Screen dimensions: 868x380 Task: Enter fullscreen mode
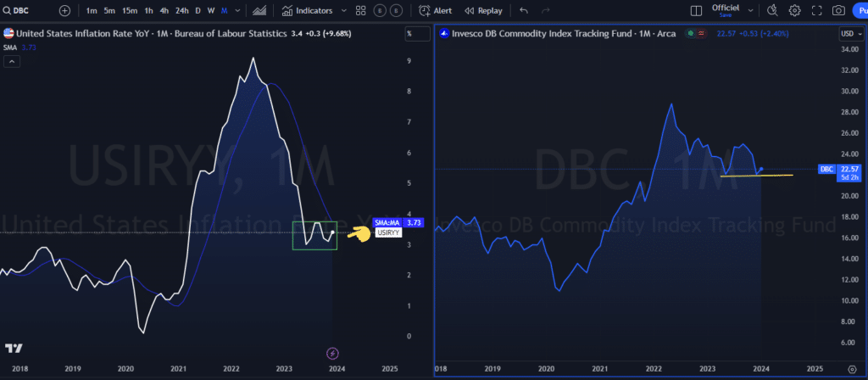817,10
